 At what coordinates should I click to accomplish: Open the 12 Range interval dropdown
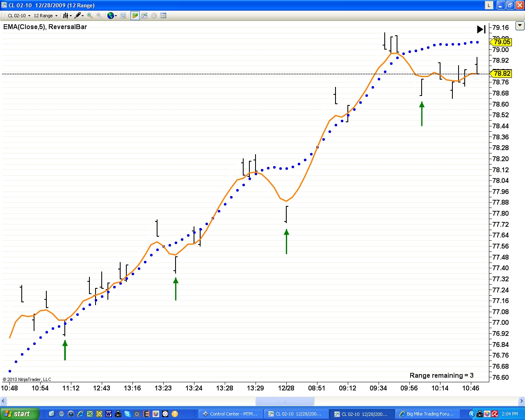[x=46, y=16]
